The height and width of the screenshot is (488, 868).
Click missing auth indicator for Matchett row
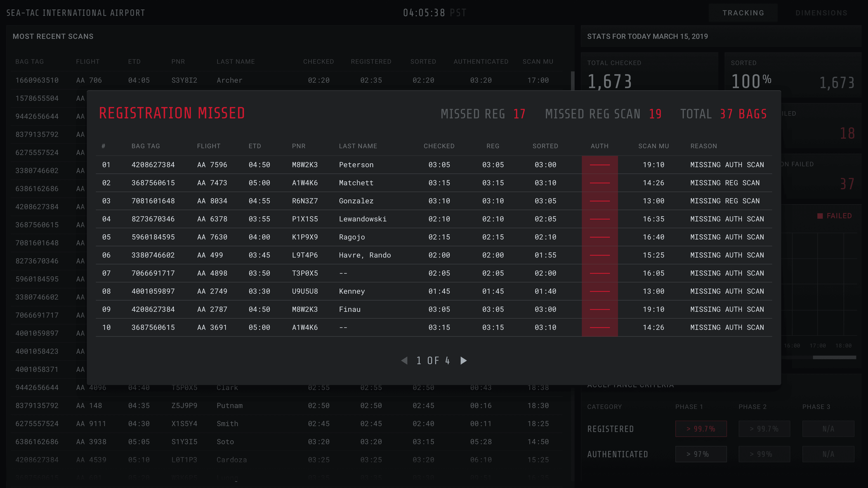tap(599, 183)
